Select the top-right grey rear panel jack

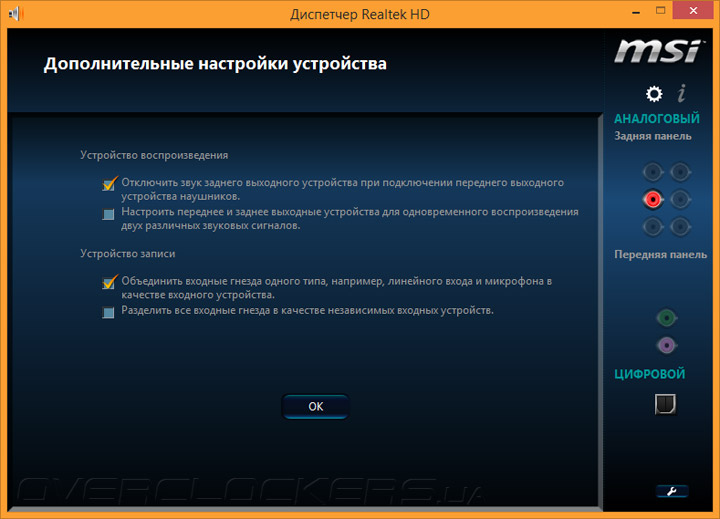point(680,172)
